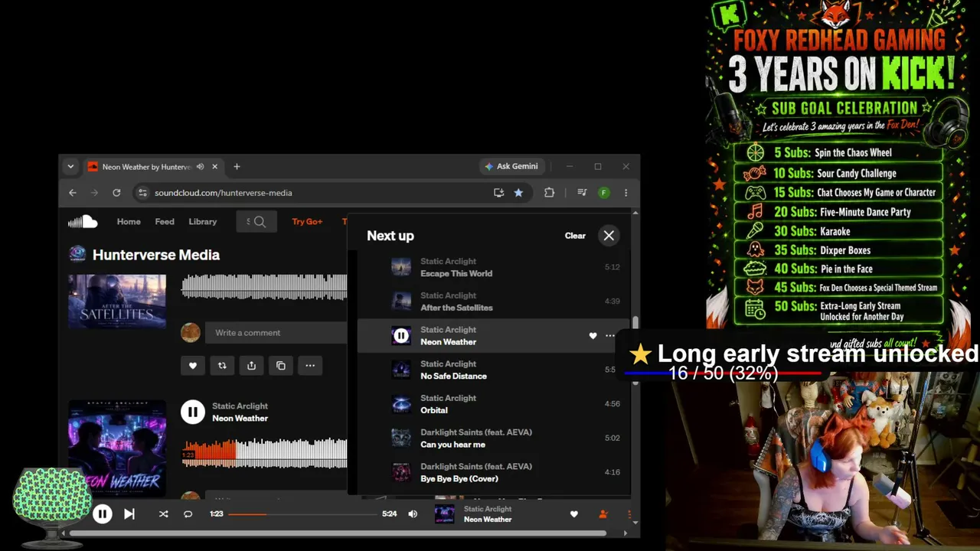Open more options for Neon Weather queue row
Screen dimensions: 980x551
tap(610, 336)
